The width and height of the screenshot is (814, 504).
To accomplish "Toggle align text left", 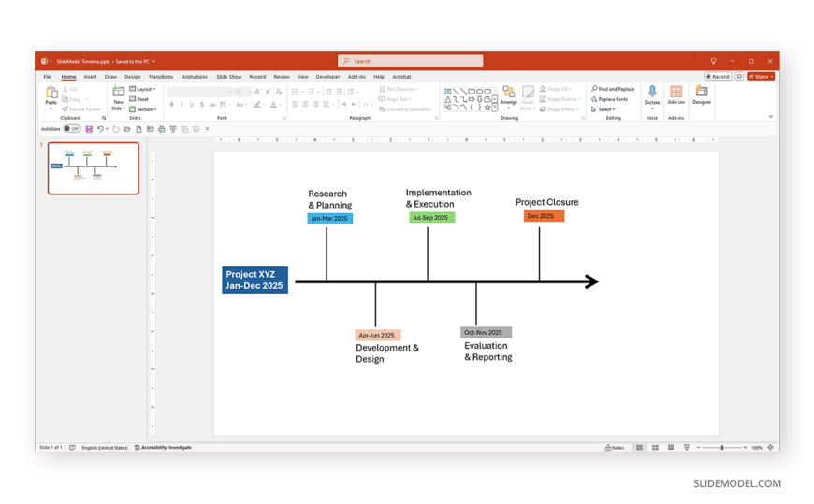I will [295, 105].
